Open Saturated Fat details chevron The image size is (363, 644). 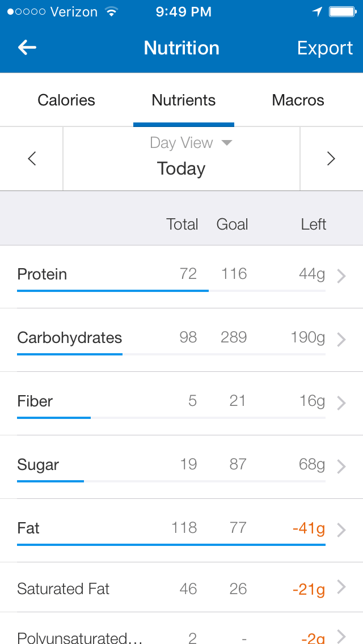(341, 587)
